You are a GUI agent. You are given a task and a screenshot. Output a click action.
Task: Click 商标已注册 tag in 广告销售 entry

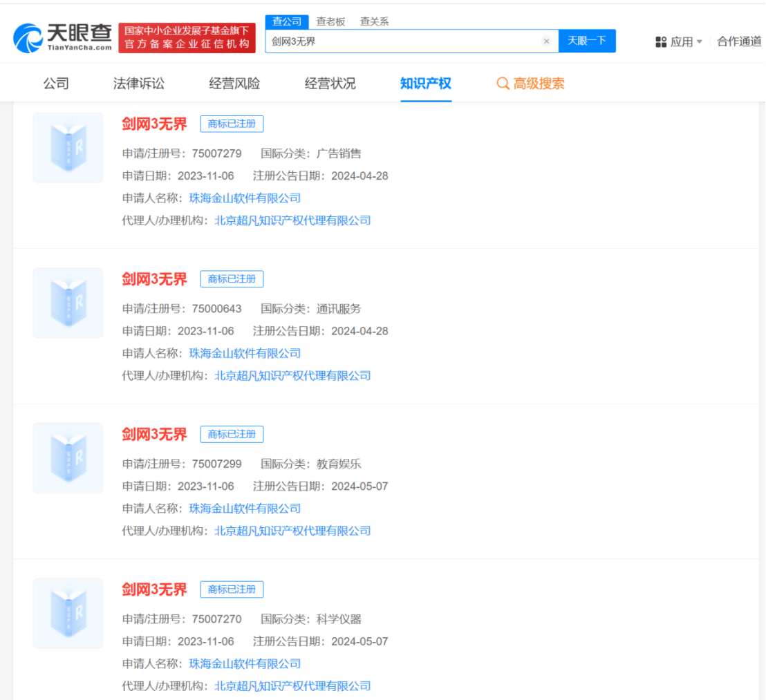coord(232,124)
